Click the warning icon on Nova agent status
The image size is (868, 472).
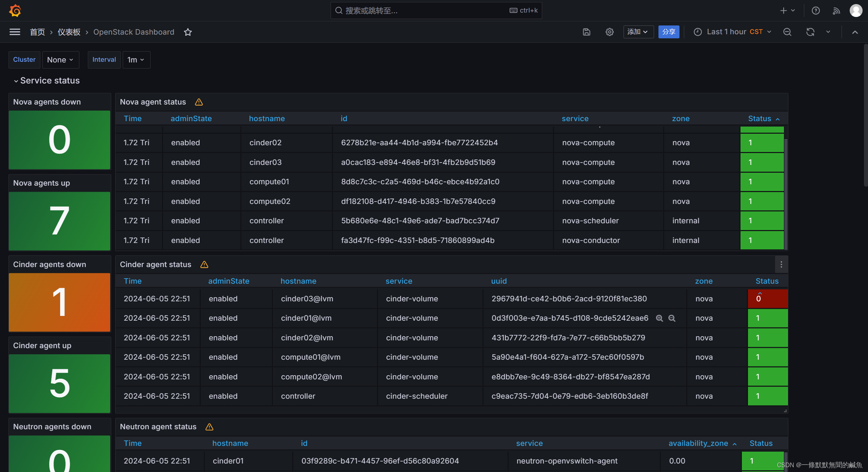click(x=199, y=102)
